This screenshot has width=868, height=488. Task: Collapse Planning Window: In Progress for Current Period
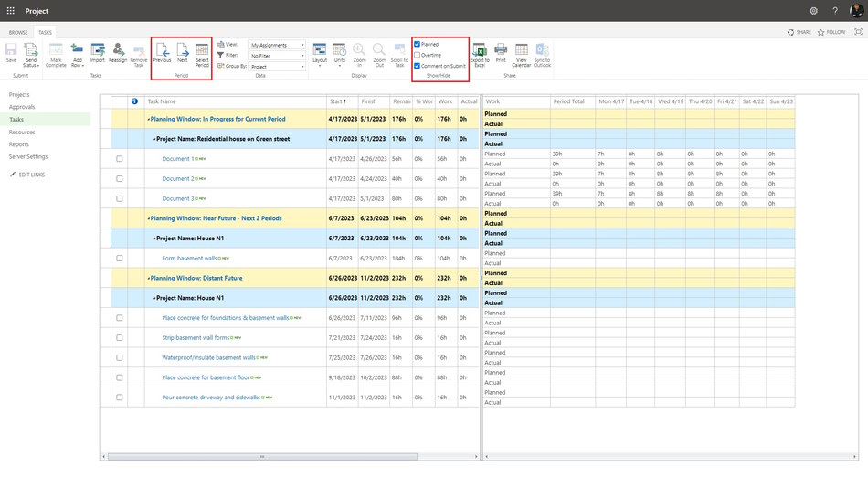(148, 119)
